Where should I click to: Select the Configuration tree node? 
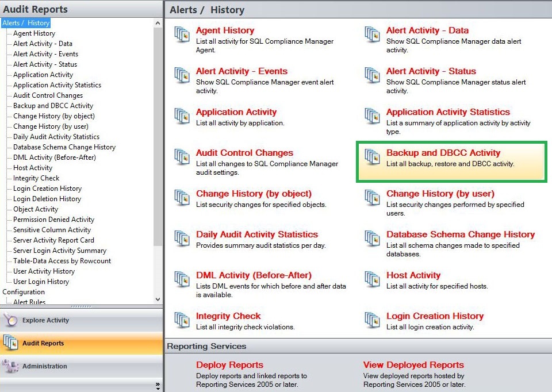coord(24,292)
